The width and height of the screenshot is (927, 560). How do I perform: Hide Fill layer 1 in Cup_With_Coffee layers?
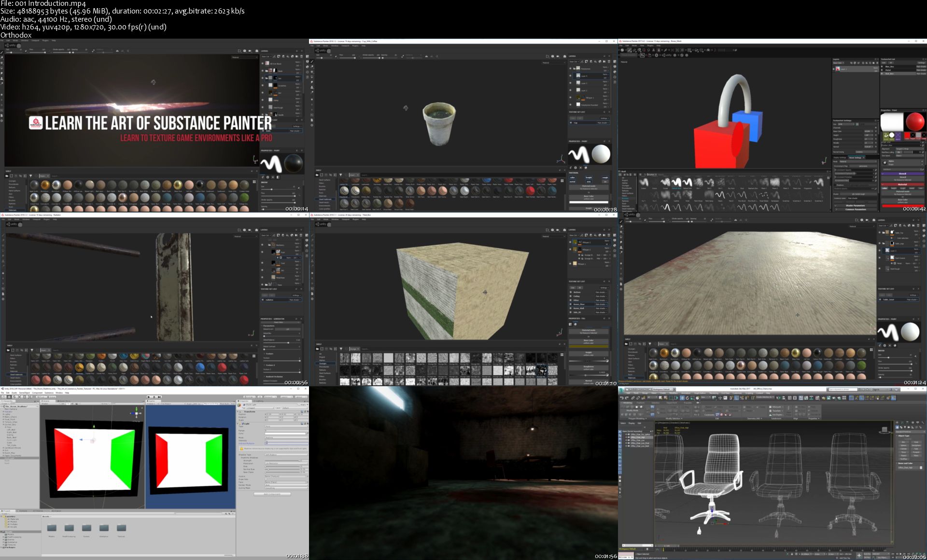tap(570, 98)
